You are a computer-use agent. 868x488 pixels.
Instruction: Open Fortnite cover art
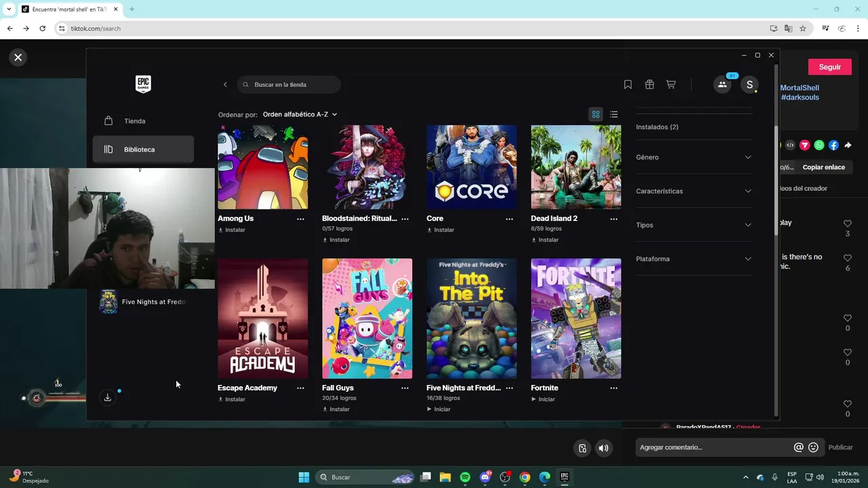click(576, 319)
